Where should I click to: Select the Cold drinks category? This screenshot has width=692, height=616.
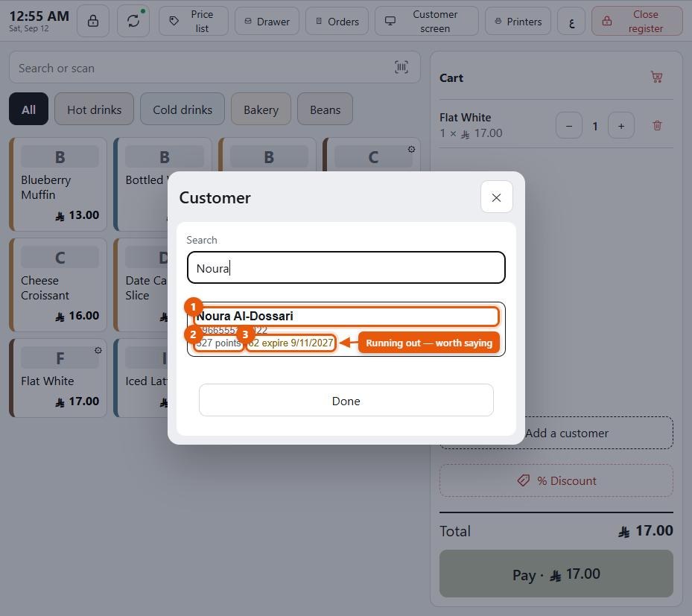[182, 109]
